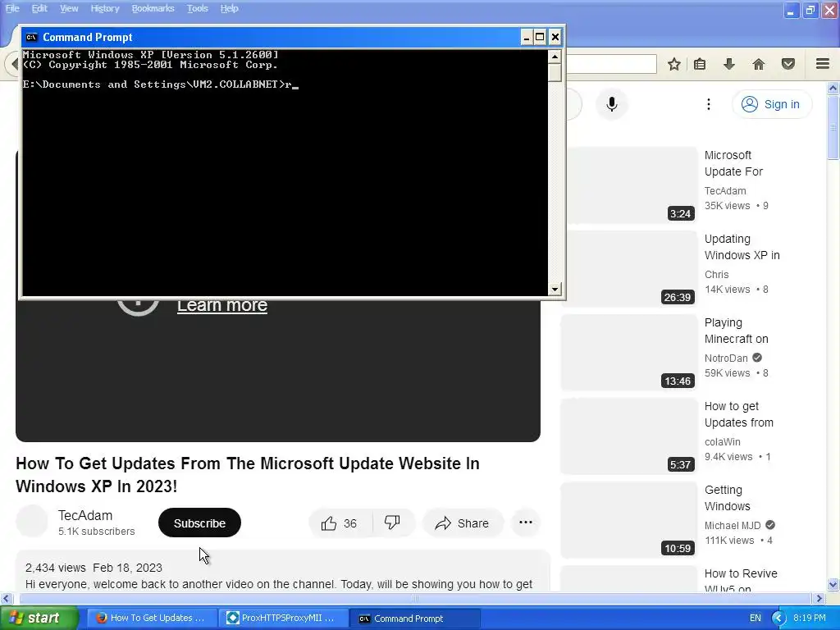Switch to Command Prompt taskbar button
The width and height of the screenshot is (840, 630).
(415, 618)
